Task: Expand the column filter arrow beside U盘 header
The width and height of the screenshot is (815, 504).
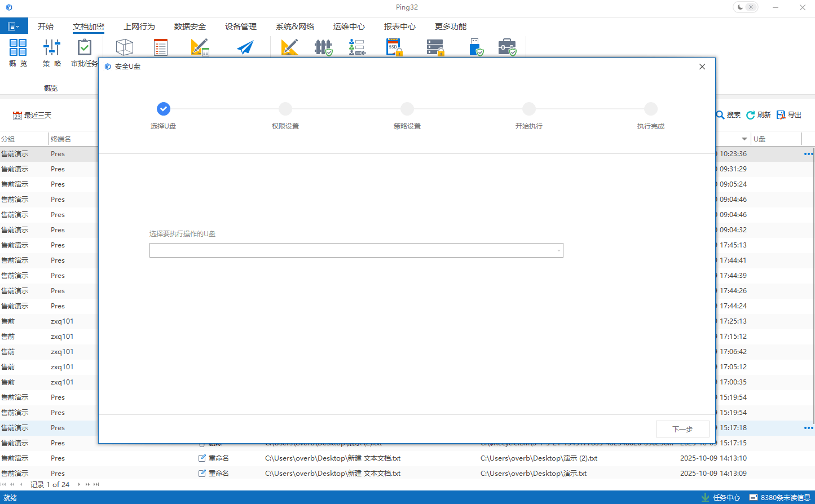Action: 744,139
